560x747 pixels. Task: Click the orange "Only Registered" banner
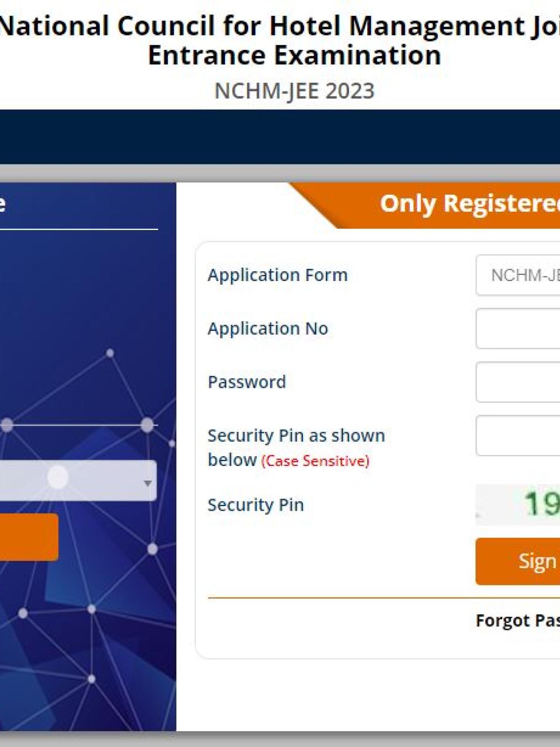pos(467,204)
